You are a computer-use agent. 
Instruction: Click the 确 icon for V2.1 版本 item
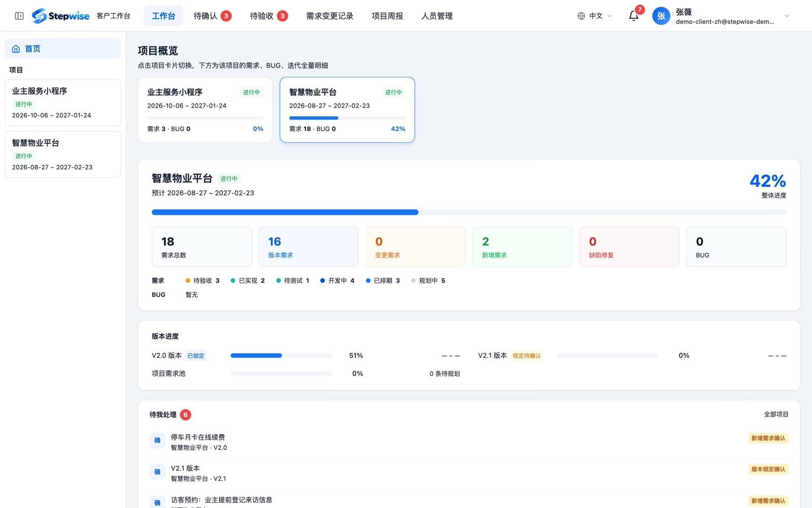pos(157,472)
